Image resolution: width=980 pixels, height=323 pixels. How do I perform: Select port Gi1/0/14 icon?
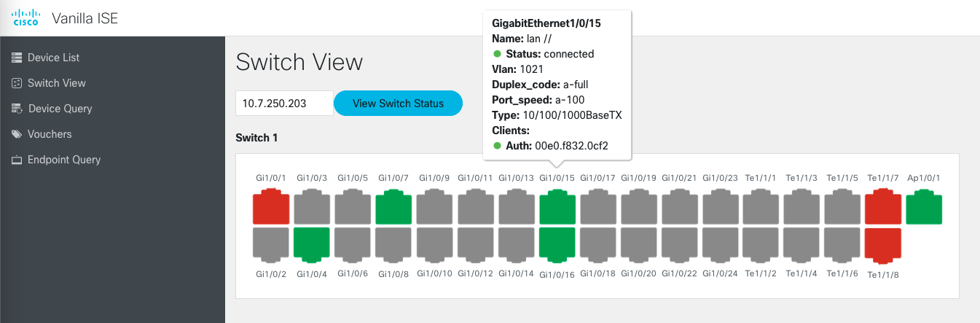point(516,245)
